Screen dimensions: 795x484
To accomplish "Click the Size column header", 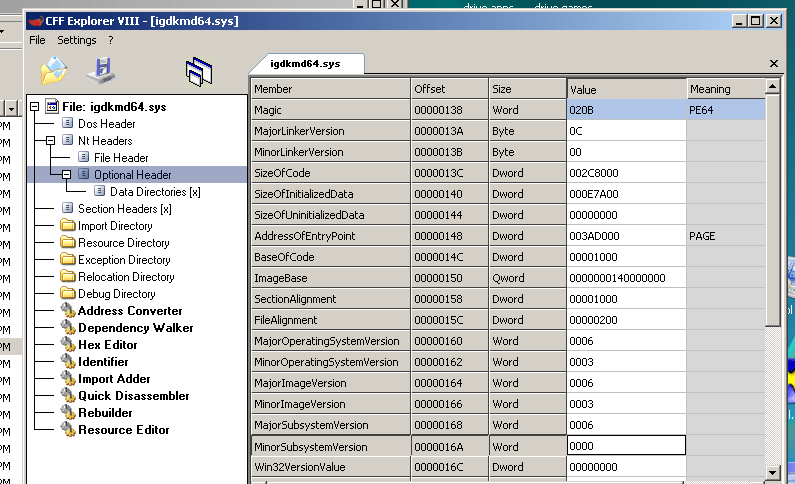I will point(527,89).
